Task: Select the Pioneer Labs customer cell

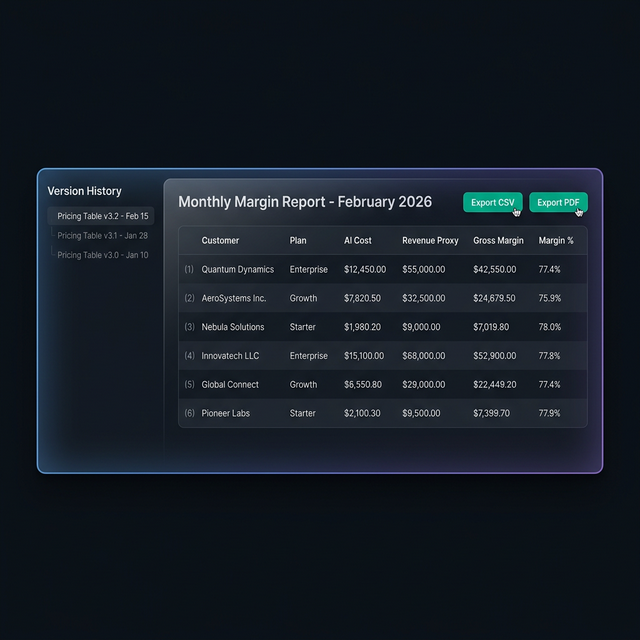Action: coord(225,413)
